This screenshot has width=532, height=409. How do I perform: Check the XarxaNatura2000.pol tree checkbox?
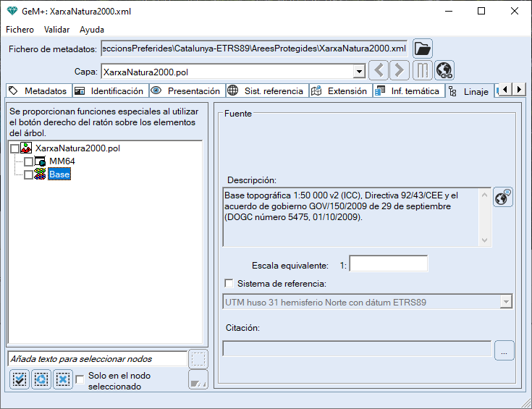15,148
